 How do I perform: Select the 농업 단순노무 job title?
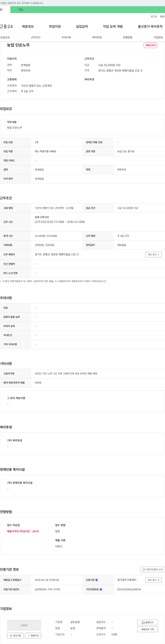click(18, 45)
